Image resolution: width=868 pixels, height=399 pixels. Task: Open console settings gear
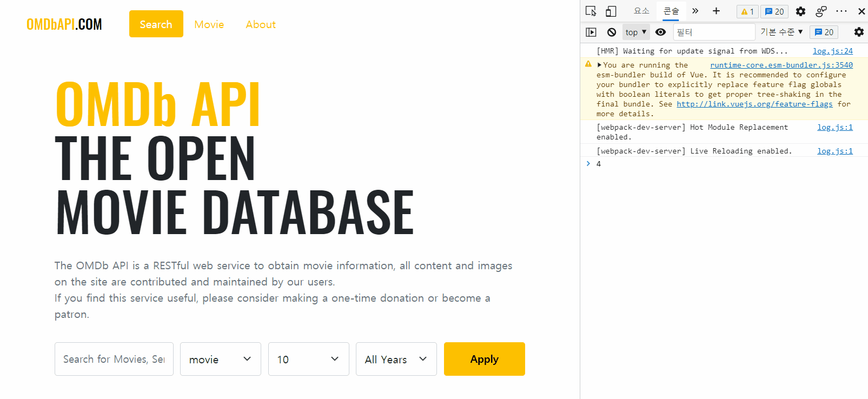pos(859,32)
